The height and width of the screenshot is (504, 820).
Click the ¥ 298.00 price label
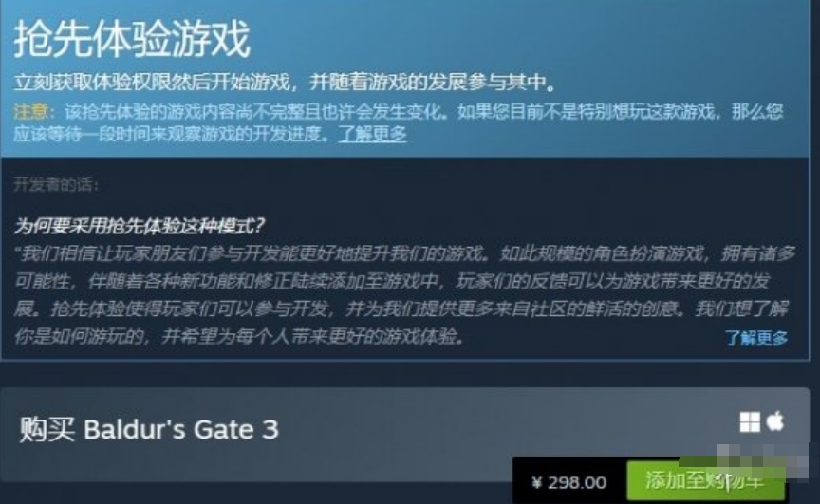(569, 482)
